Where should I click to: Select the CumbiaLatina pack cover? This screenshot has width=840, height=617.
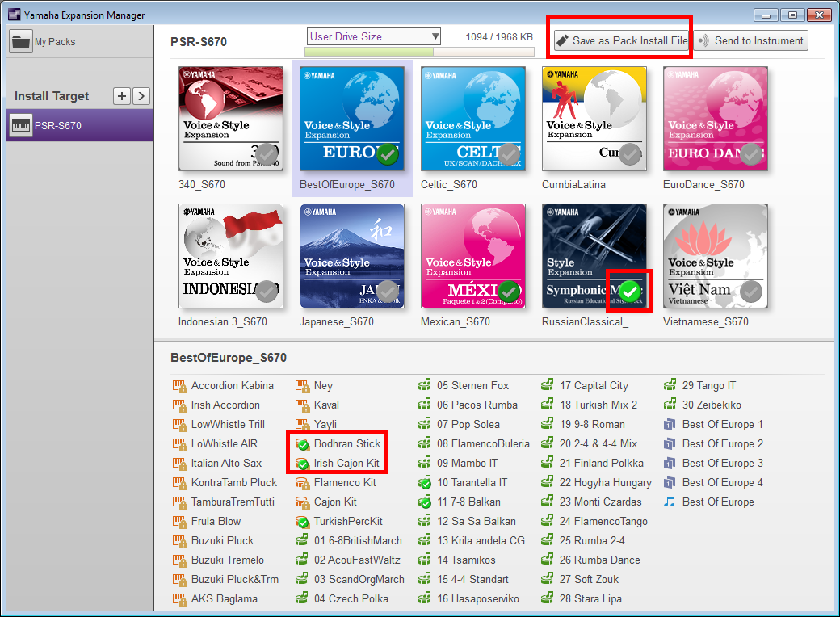594,119
